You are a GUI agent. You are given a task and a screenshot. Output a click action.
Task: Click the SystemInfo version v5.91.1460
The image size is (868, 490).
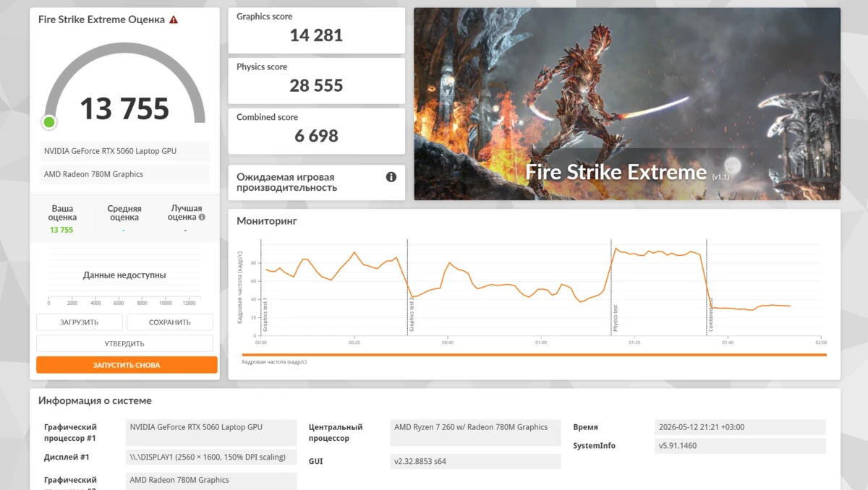pos(740,446)
